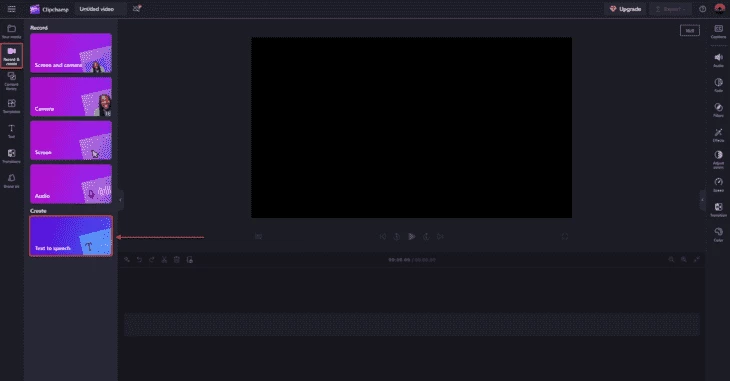Open the Export dropdown
This screenshot has width=730, height=381.
coord(670,9)
